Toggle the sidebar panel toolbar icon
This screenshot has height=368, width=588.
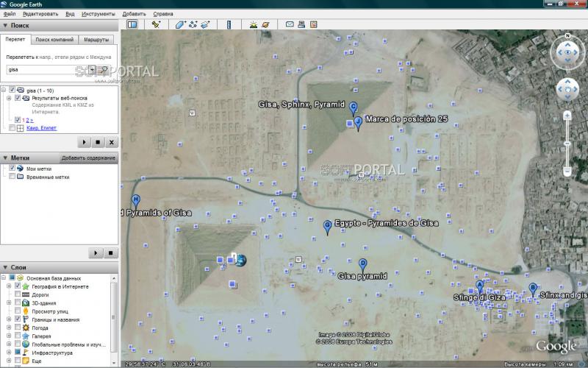tap(132, 24)
